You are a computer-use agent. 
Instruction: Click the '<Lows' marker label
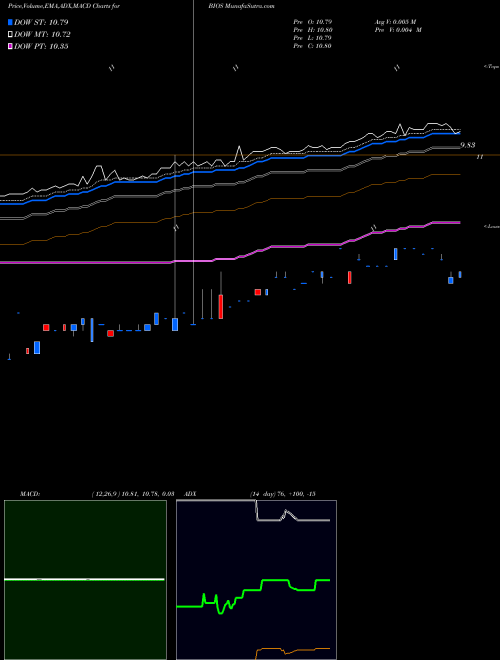(491, 226)
